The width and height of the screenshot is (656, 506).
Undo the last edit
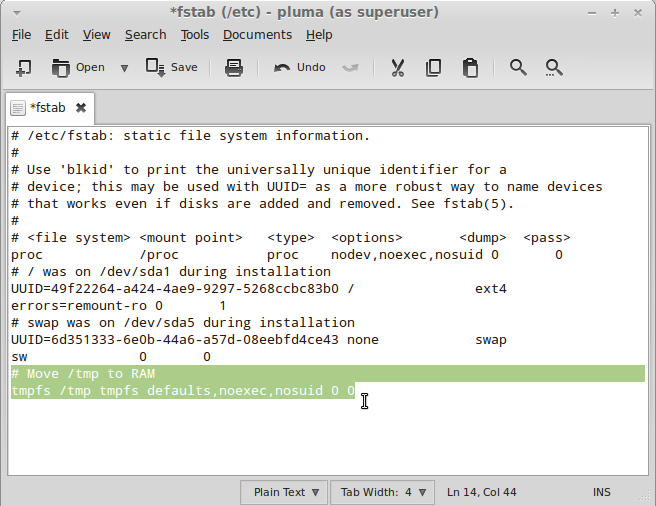tap(300, 67)
